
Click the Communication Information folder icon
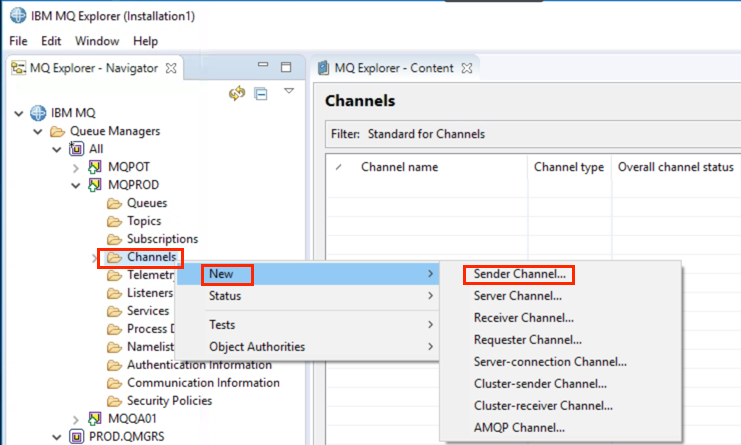(x=114, y=383)
